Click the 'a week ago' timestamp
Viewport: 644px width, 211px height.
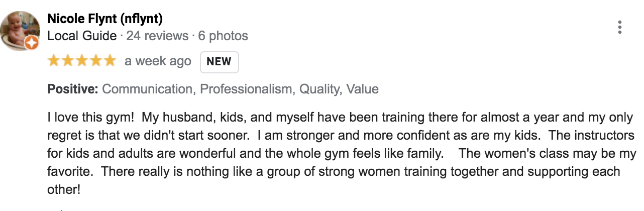pos(158,61)
